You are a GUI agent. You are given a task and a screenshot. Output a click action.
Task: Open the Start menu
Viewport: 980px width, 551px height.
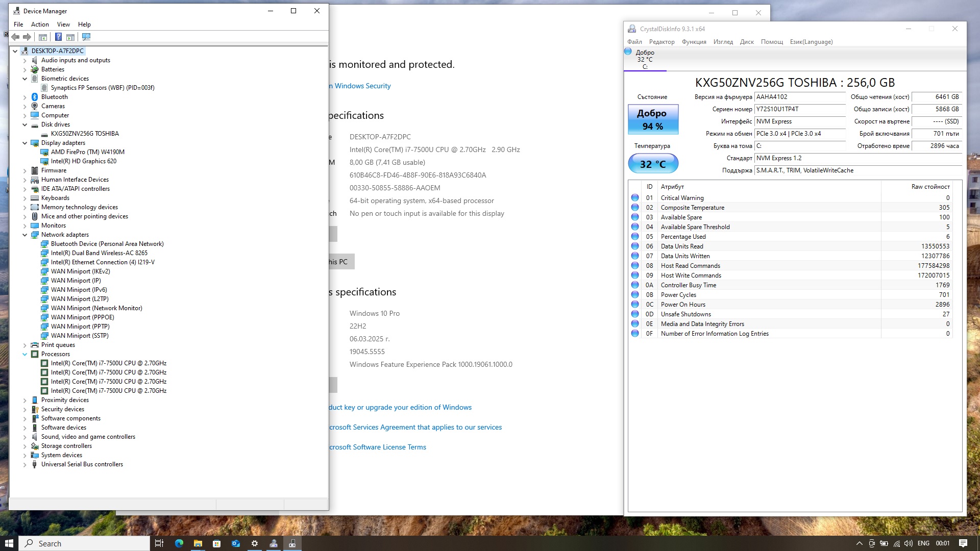tap(9, 543)
